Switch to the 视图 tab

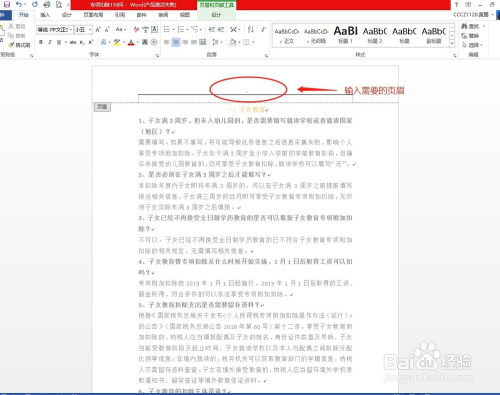(185, 15)
